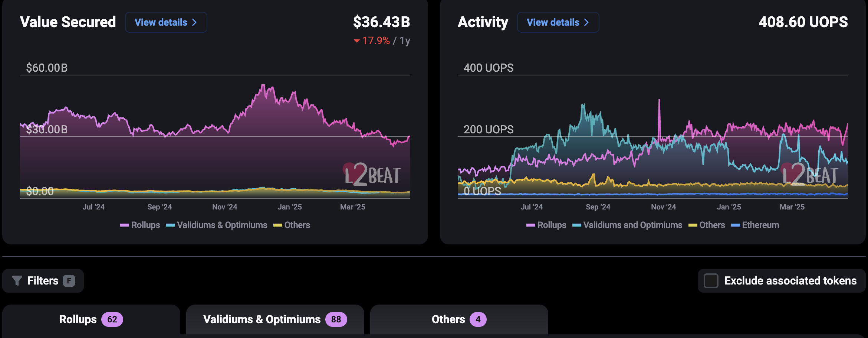Expand the View details chevron for Activity

pos(587,22)
